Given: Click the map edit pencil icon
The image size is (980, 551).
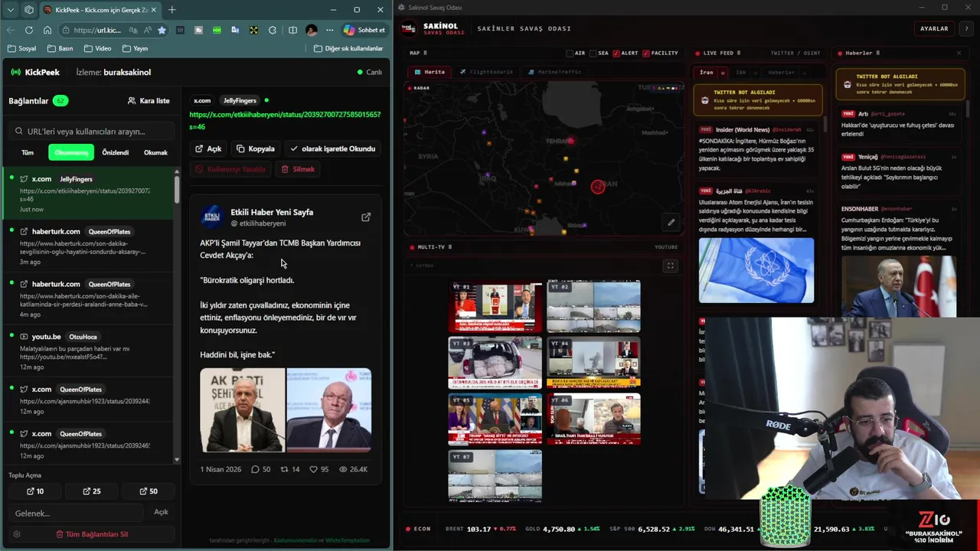Looking at the screenshot, I should click(671, 222).
